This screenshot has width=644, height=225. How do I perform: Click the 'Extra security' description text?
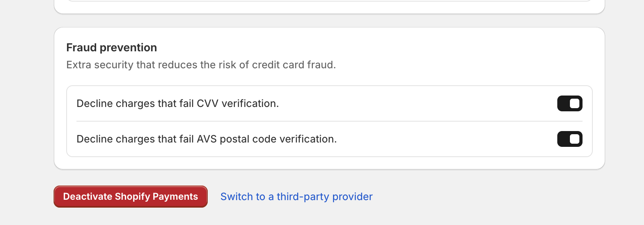pyautogui.click(x=201, y=65)
